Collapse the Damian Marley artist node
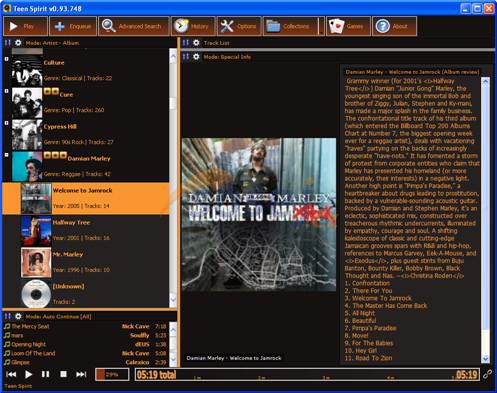 pos(6,155)
